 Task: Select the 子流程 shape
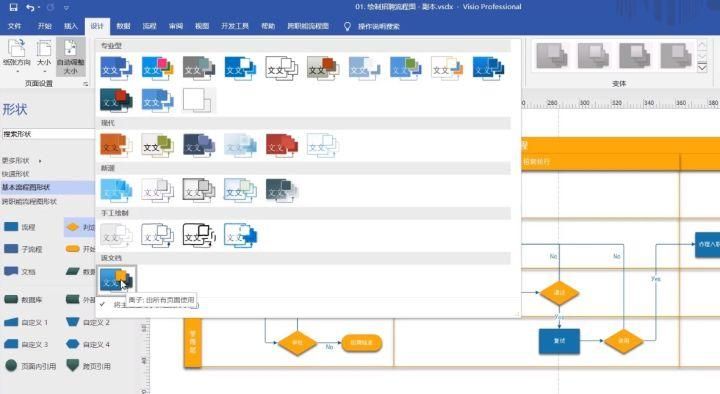click(23, 249)
